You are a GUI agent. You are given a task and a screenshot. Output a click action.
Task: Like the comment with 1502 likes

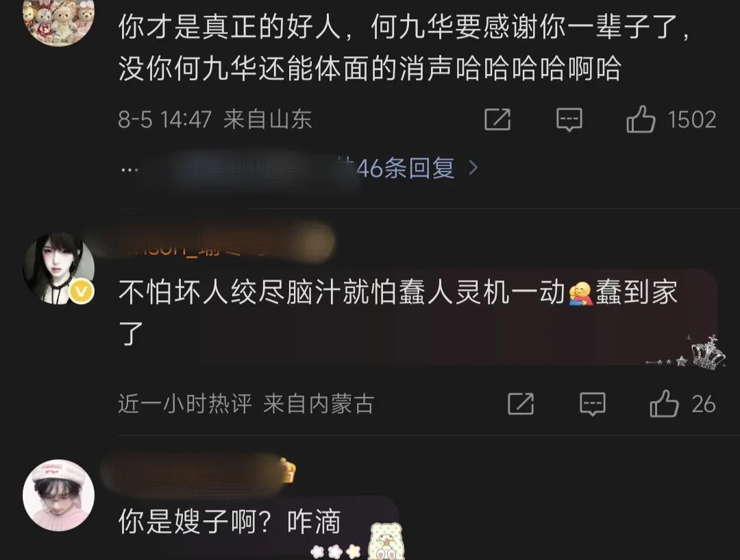click(641, 119)
